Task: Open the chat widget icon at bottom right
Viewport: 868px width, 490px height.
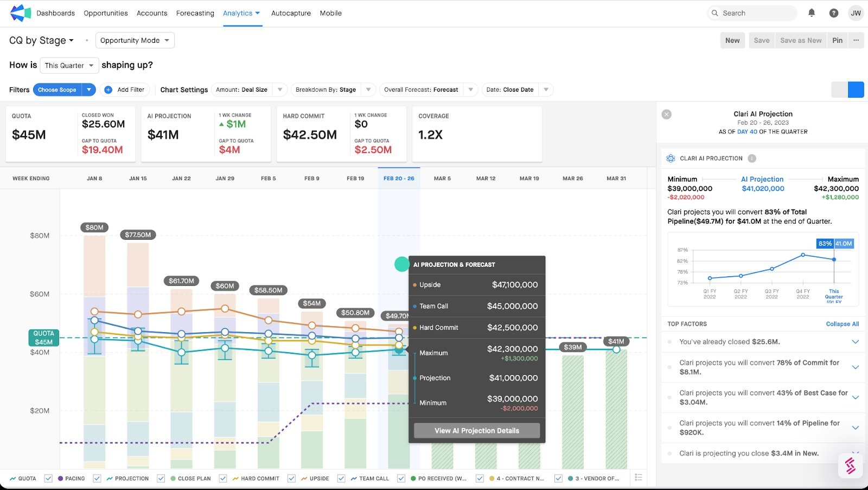Action: (850, 466)
